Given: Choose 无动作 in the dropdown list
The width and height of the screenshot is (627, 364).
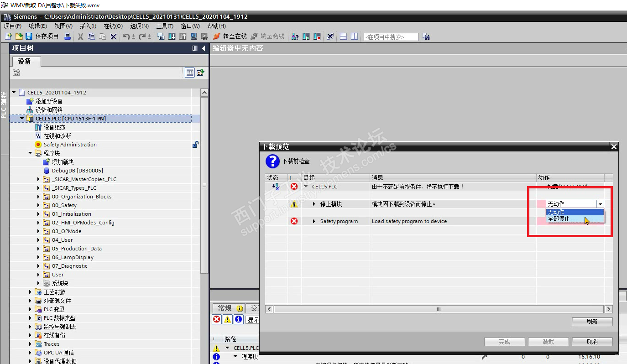Looking at the screenshot, I should pos(575,212).
